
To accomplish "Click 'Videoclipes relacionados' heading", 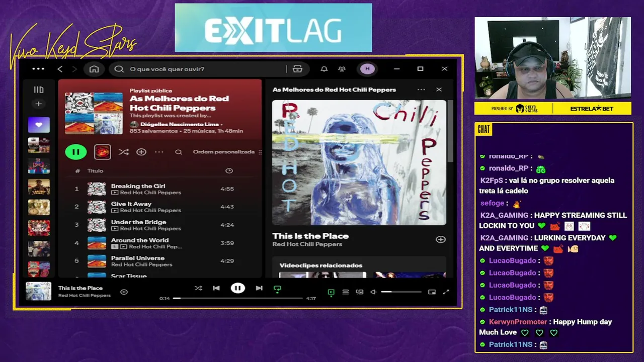I will click(x=321, y=265).
